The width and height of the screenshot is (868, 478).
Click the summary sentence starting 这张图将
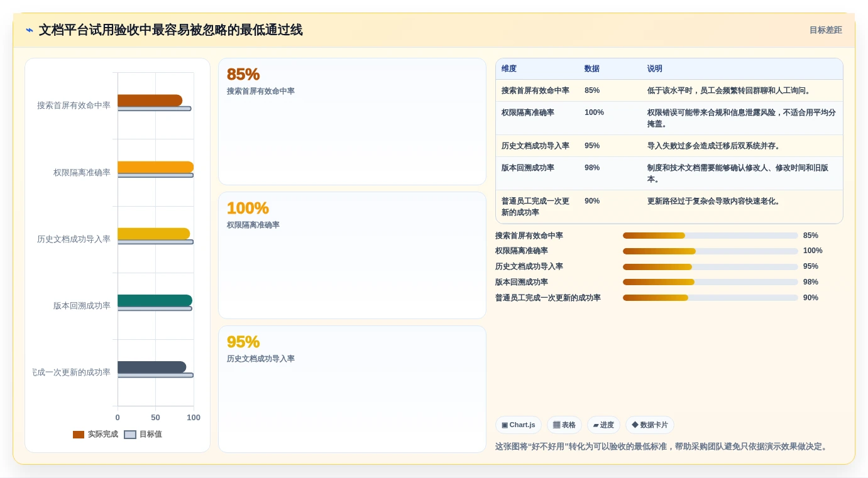(x=662, y=447)
